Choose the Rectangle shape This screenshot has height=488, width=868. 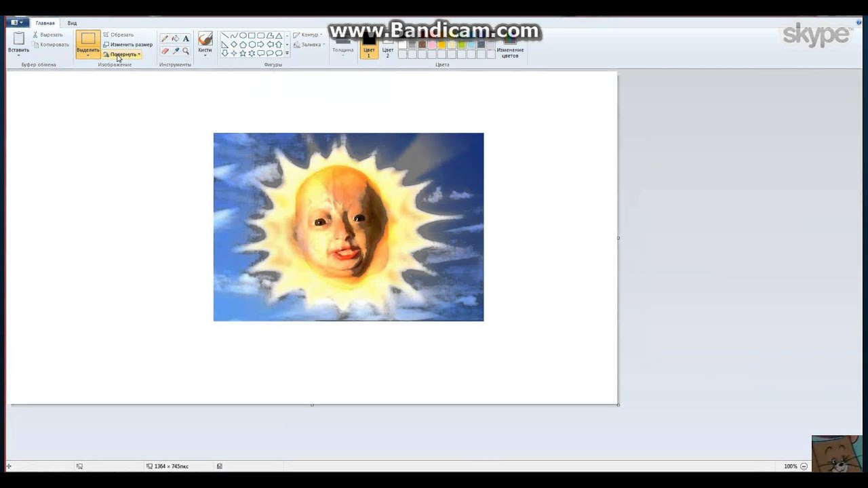click(252, 36)
